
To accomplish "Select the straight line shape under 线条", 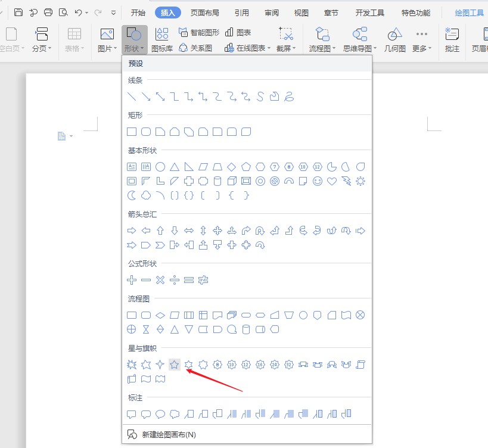I will tap(132, 97).
